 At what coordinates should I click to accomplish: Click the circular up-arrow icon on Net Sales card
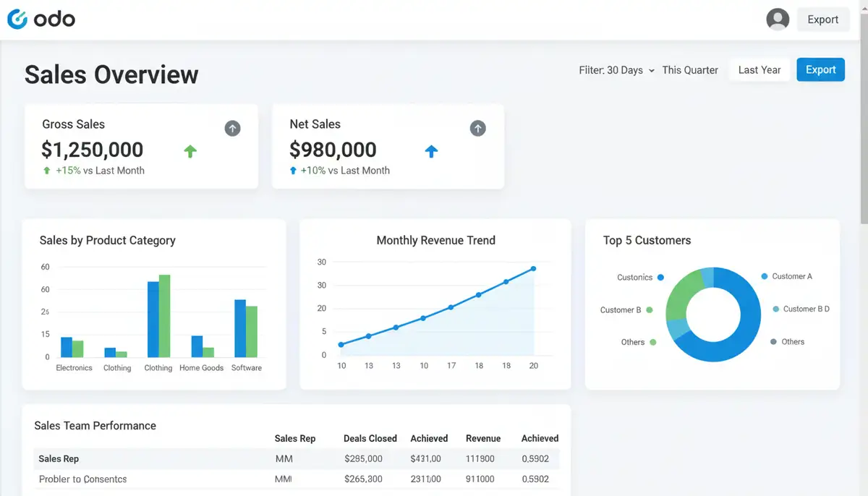[478, 128]
